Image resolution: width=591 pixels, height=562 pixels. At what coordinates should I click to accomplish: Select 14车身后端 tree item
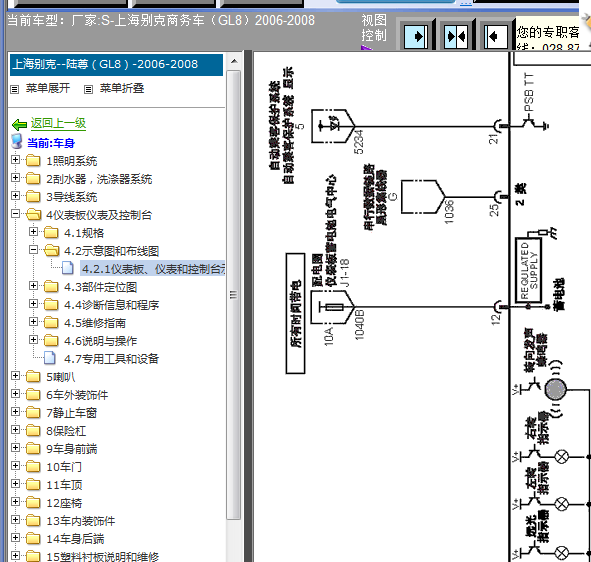pyautogui.click(x=75, y=539)
